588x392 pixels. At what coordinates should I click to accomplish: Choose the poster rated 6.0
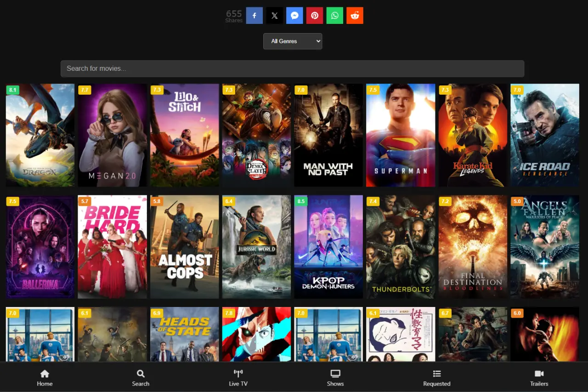pos(545,335)
